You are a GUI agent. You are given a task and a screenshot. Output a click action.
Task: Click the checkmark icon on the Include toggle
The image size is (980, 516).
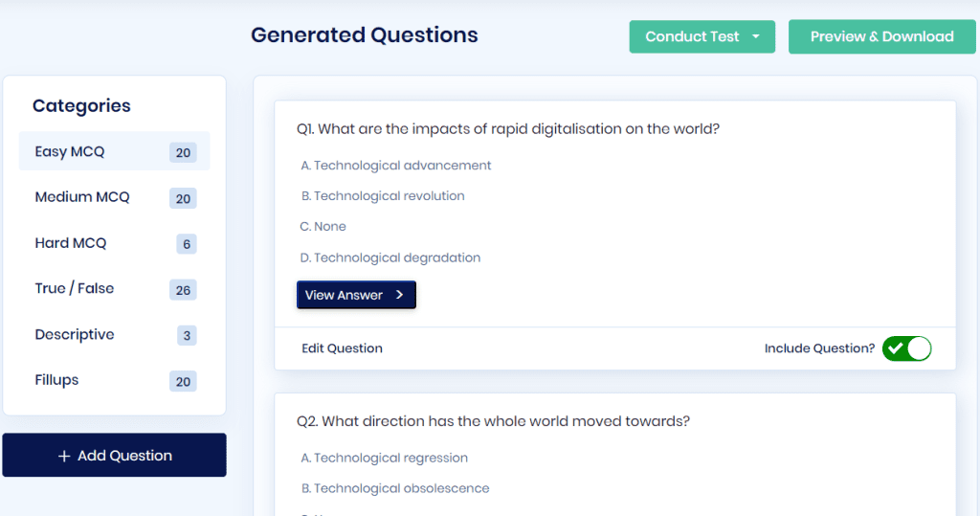[x=896, y=348]
